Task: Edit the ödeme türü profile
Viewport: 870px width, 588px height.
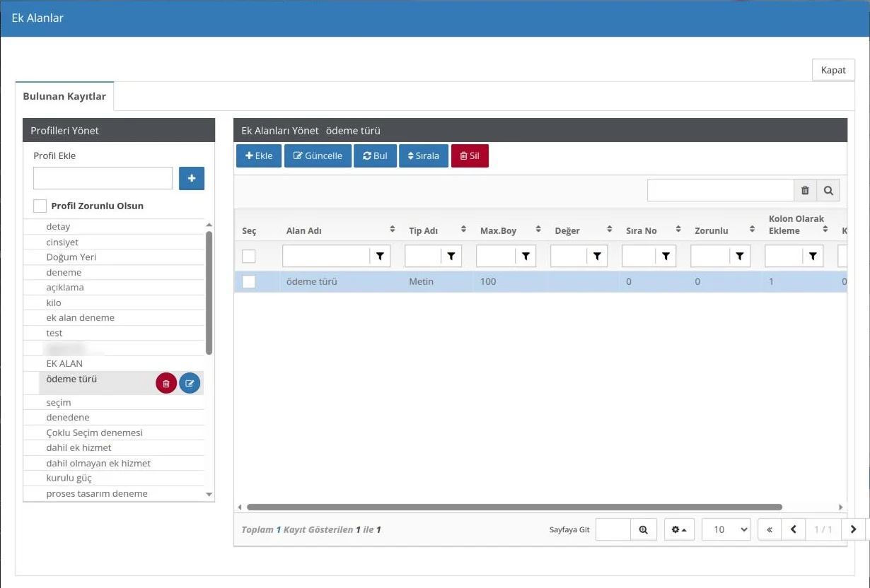Action: (x=190, y=383)
